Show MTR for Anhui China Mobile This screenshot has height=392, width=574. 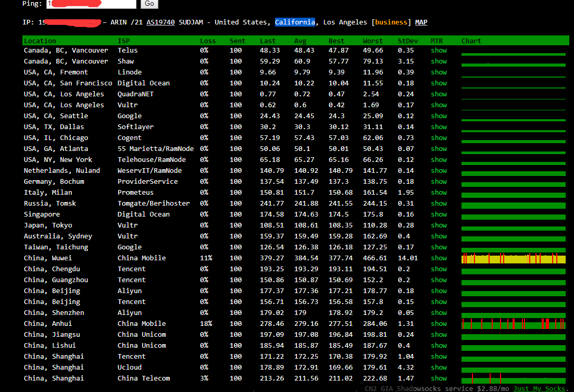click(x=439, y=324)
